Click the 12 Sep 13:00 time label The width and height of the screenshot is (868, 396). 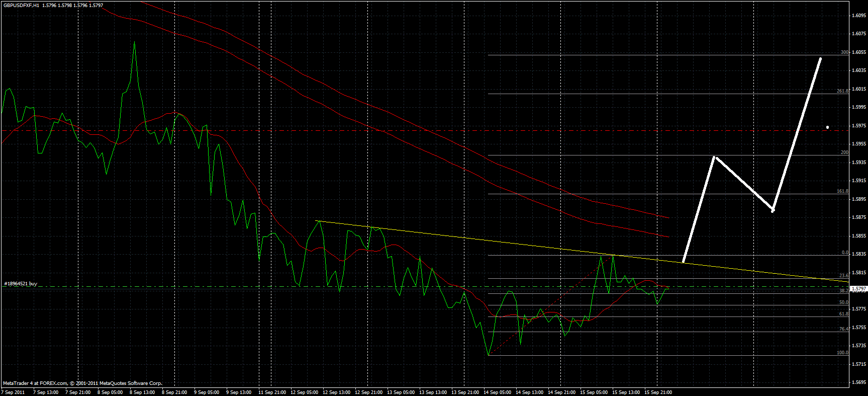337,392
